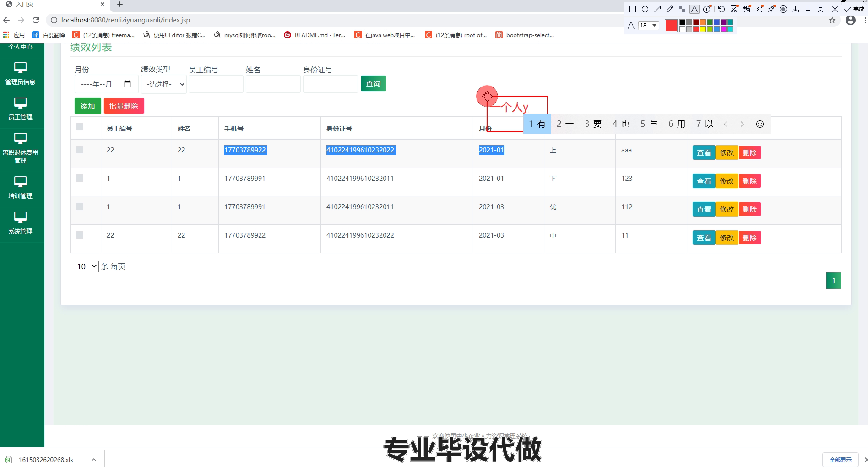Click 查看 for the row with aaa
Image resolution: width=868 pixels, height=467 pixels.
(704, 152)
